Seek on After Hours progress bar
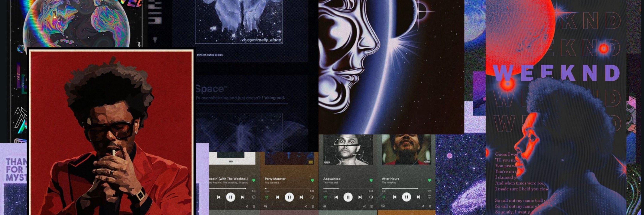 point(407,188)
